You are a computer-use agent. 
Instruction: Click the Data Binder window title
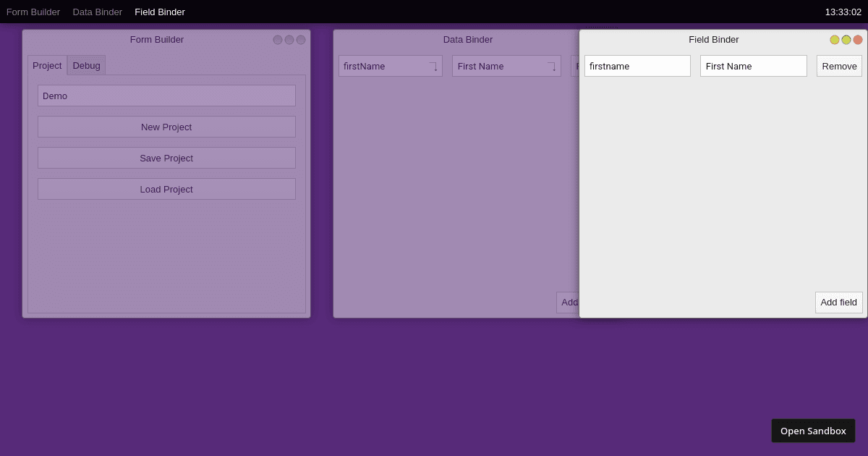click(x=468, y=40)
